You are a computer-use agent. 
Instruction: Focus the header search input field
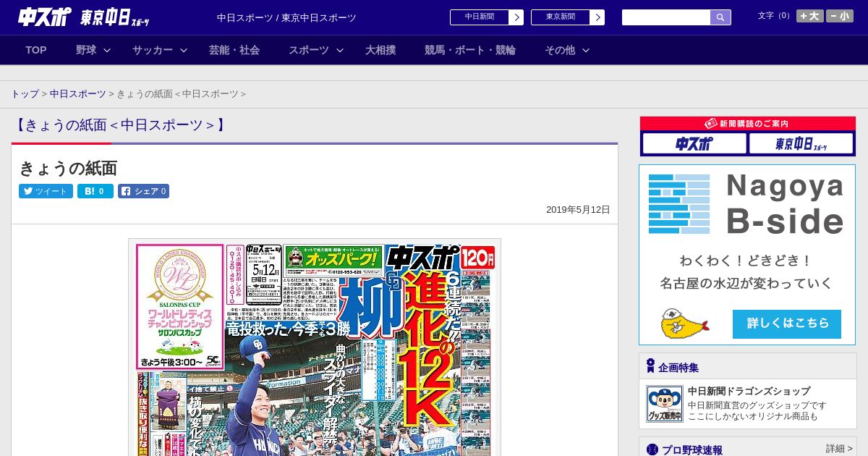coord(666,17)
